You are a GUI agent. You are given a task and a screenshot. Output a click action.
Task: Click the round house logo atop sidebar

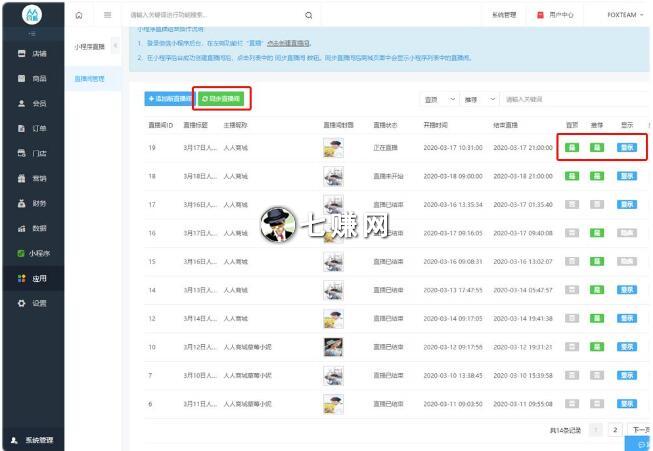click(32, 15)
